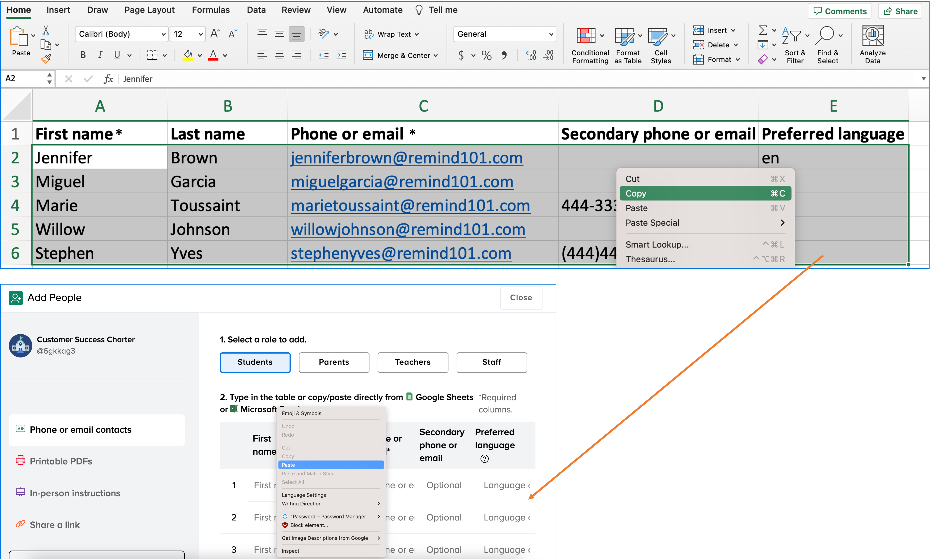The height and width of the screenshot is (560, 930).
Task: Click the percent style icon
Action: (487, 56)
